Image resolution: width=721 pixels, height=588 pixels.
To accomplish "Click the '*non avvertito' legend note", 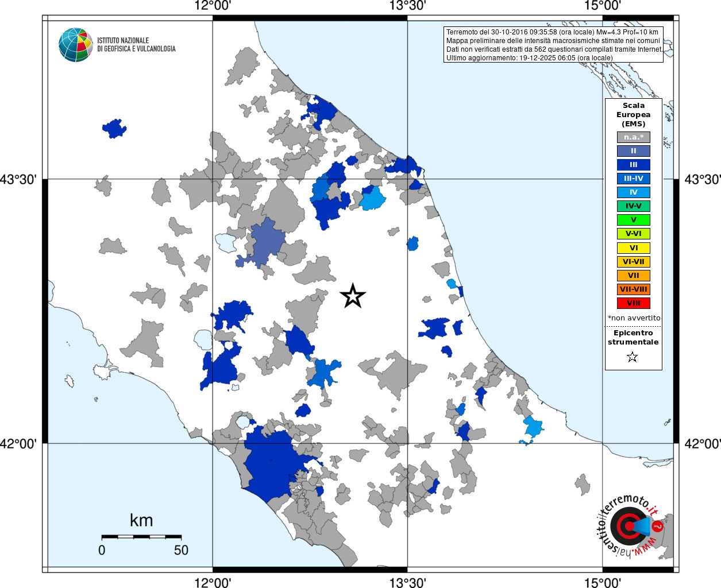I will click(x=634, y=318).
